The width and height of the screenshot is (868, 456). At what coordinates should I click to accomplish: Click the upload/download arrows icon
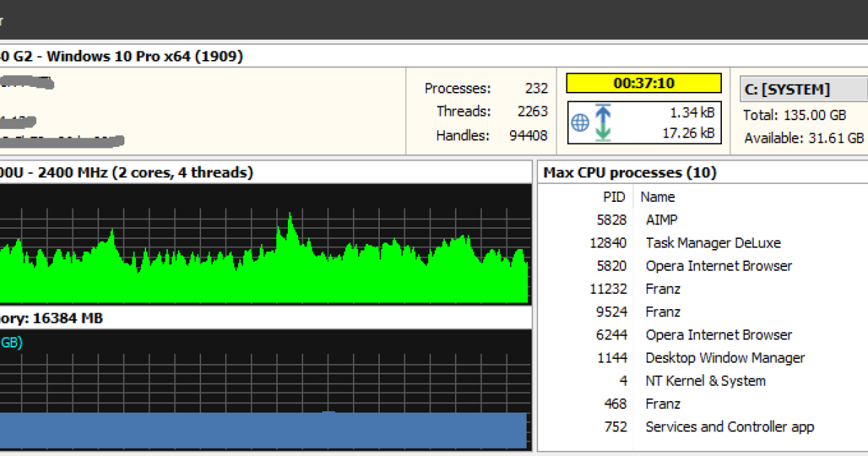pyautogui.click(x=603, y=122)
